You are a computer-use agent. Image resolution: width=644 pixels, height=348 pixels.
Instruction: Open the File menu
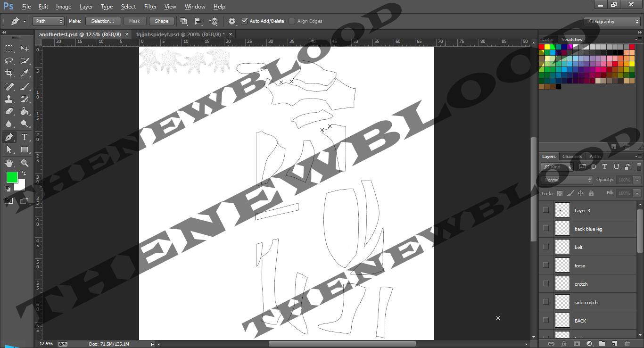pyautogui.click(x=26, y=7)
